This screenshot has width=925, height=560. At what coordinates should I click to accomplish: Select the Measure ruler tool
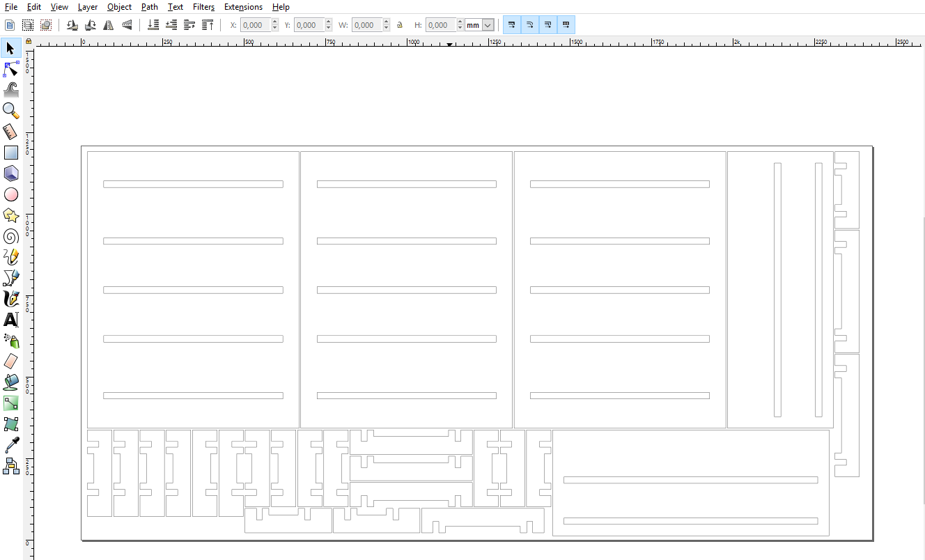(10, 132)
